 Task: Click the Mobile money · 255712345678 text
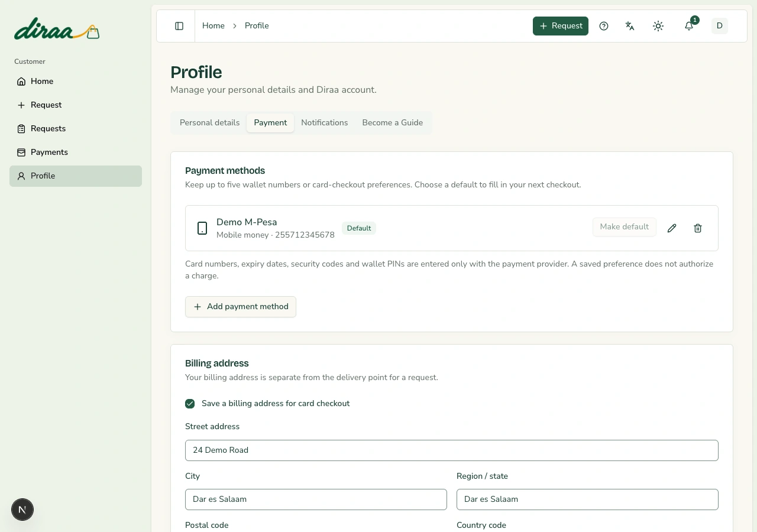(276, 235)
